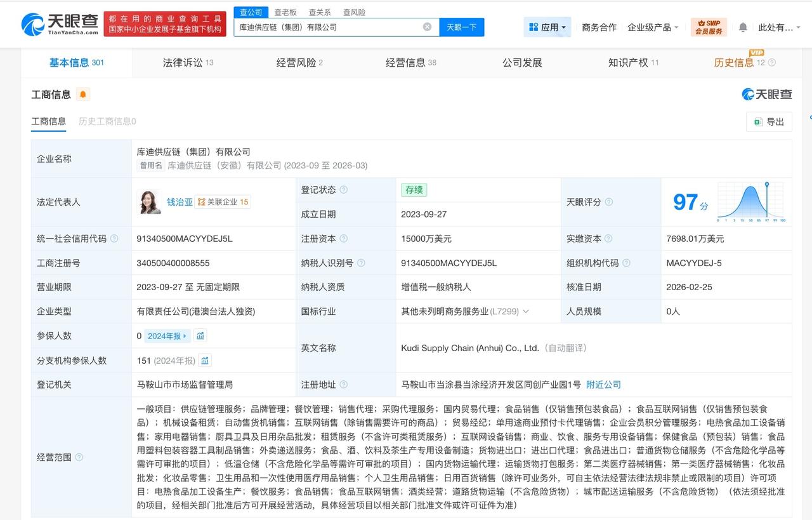Click legal representative 钱治亚 link
This screenshot has width=812, height=520.
(179, 201)
